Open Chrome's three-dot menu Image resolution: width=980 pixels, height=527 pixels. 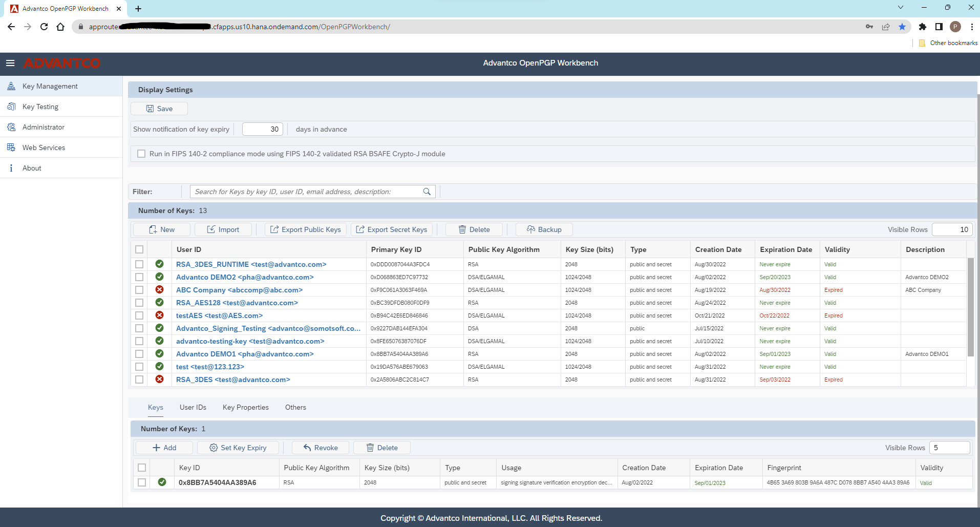pyautogui.click(x=972, y=27)
